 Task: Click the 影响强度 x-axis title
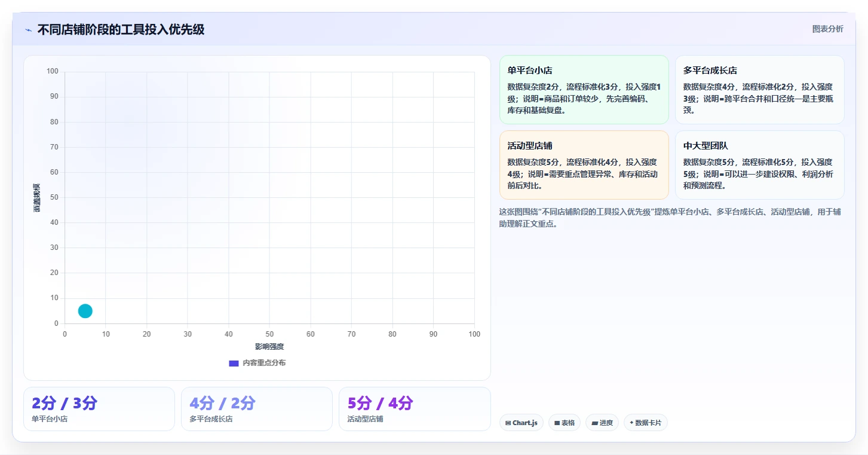(x=269, y=346)
